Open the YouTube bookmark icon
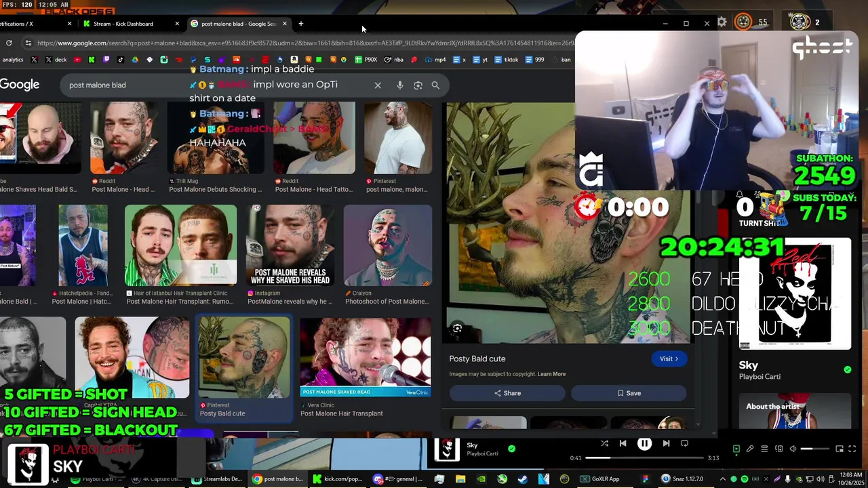Image resolution: width=868 pixels, height=488 pixels. click(77, 60)
